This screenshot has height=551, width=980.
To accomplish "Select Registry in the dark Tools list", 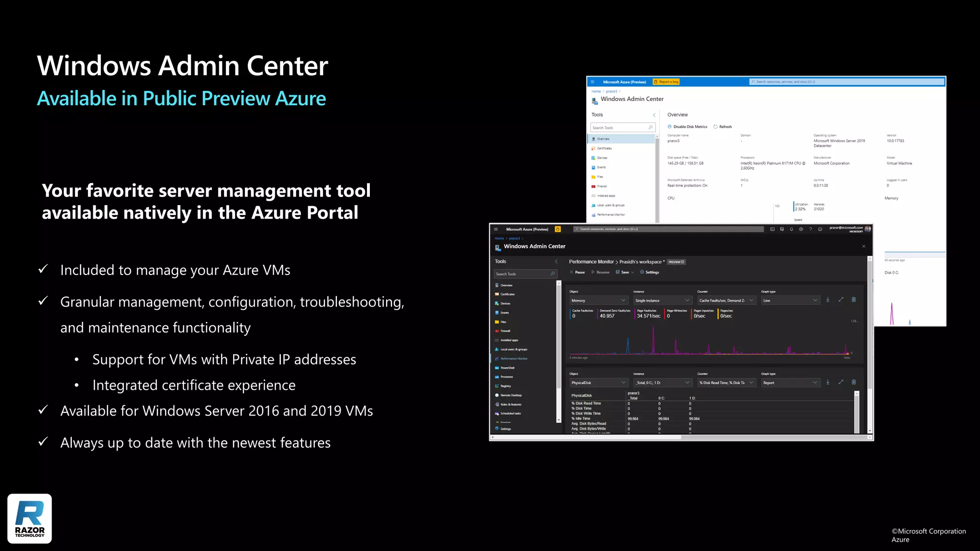I will [x=505, y=386].
